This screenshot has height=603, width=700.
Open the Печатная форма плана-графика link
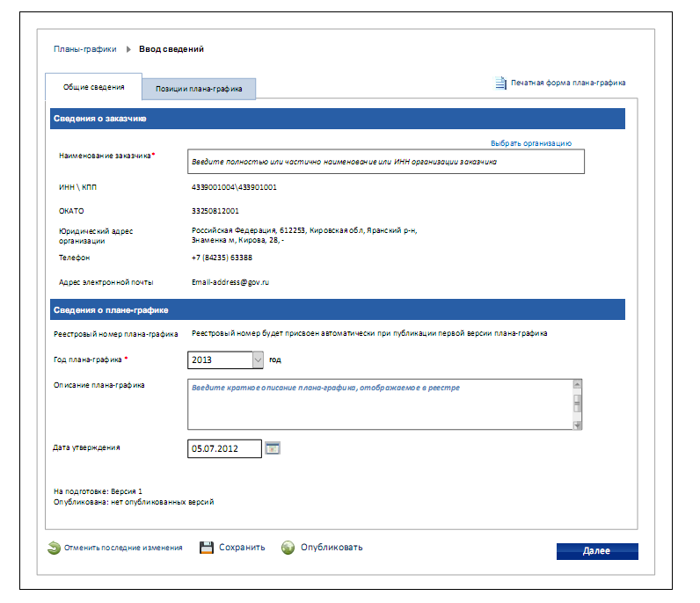coord(568,83)
